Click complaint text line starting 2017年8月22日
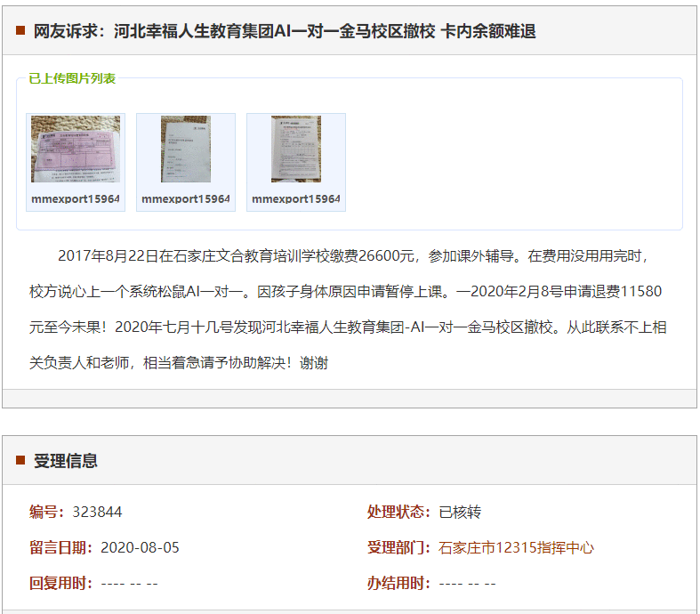700x614 pixels. (x=353, y=256)
